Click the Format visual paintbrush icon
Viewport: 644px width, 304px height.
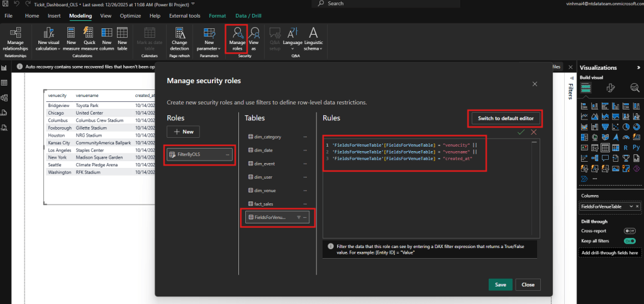pyautogui.click(x=610, y=87)
